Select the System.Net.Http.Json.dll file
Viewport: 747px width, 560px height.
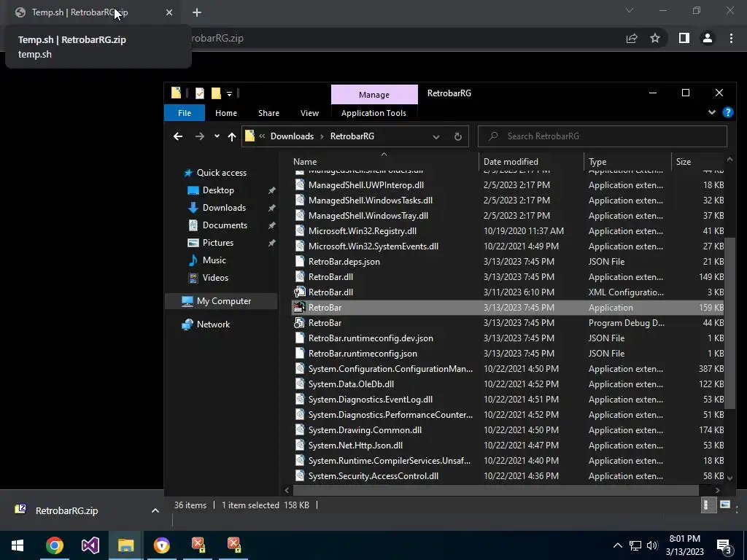pyautogui.click(x=508, y=446)
